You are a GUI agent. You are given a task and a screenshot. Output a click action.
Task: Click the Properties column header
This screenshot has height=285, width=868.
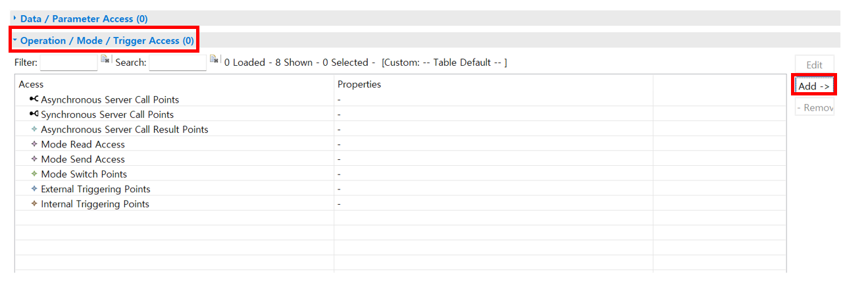(359, 84)
